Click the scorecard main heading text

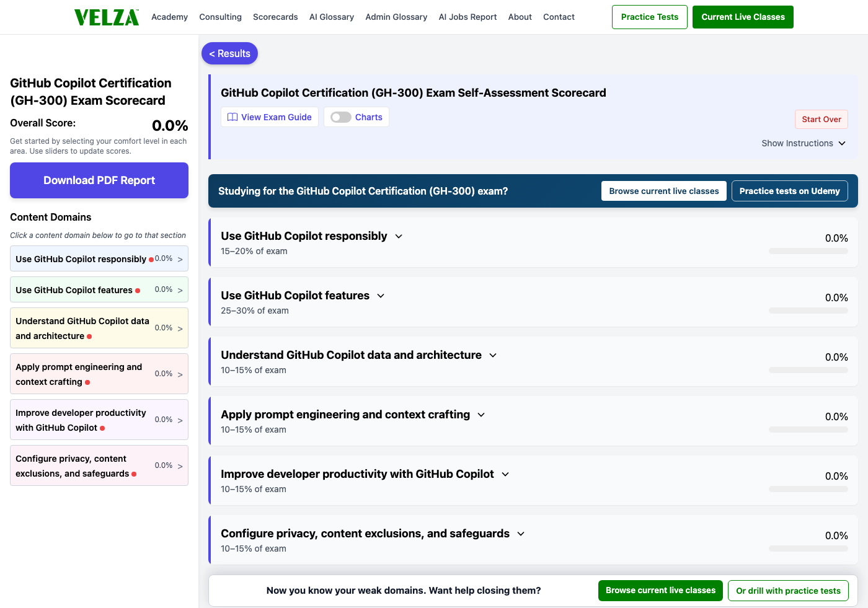(x=414, y=93)
